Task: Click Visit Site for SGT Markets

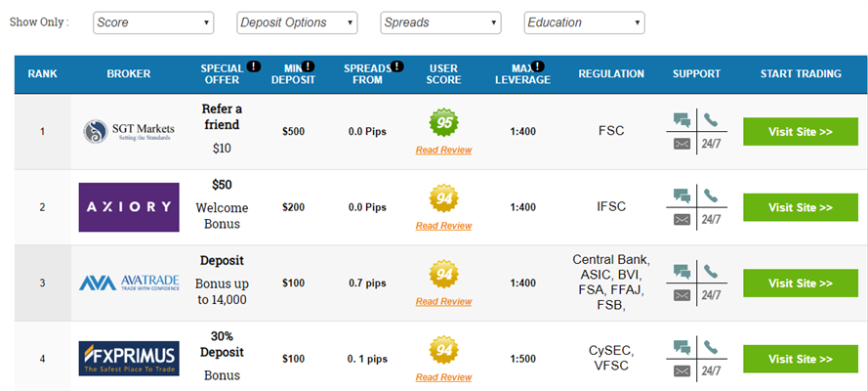Action: (x=801, y=132)
